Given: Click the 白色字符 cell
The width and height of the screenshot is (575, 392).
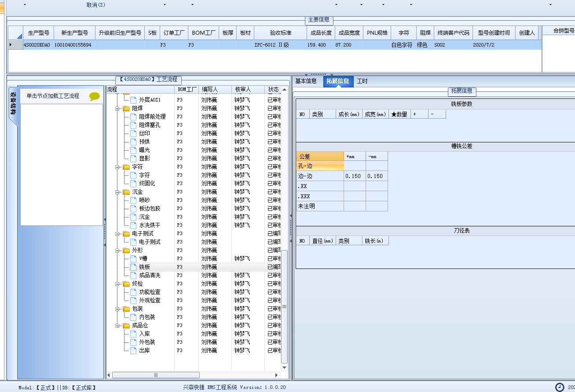Looking at the screenshot, I should click(403, 45).
